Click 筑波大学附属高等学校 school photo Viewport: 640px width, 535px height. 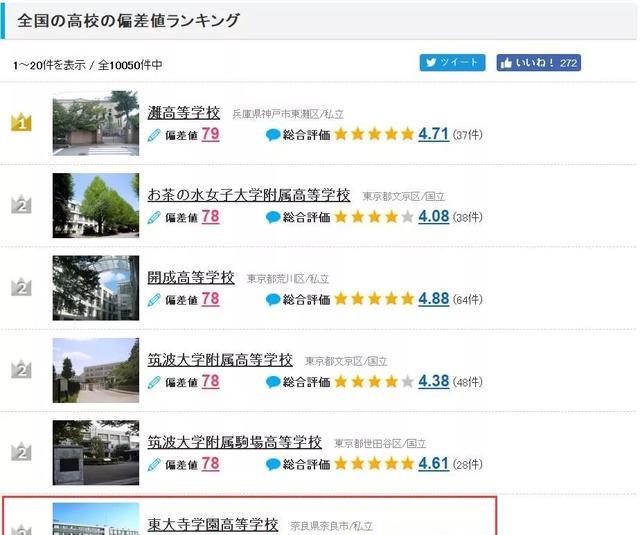point(96,371)
